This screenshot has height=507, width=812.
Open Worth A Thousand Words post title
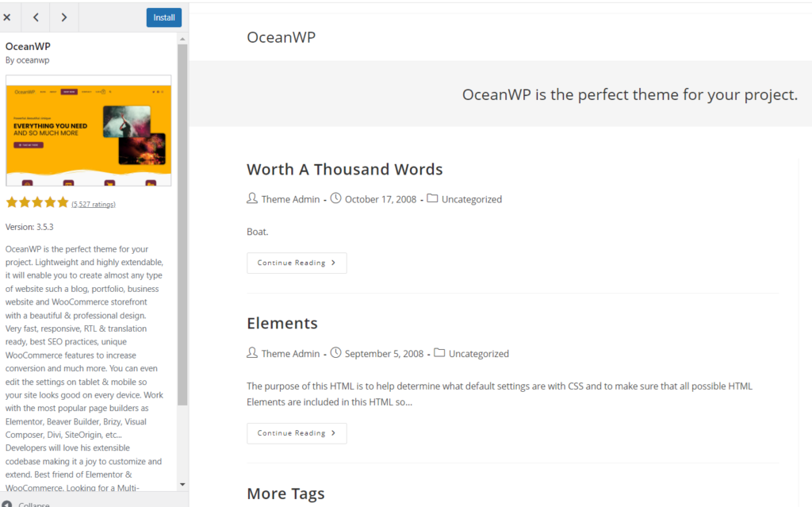[345, 170]
